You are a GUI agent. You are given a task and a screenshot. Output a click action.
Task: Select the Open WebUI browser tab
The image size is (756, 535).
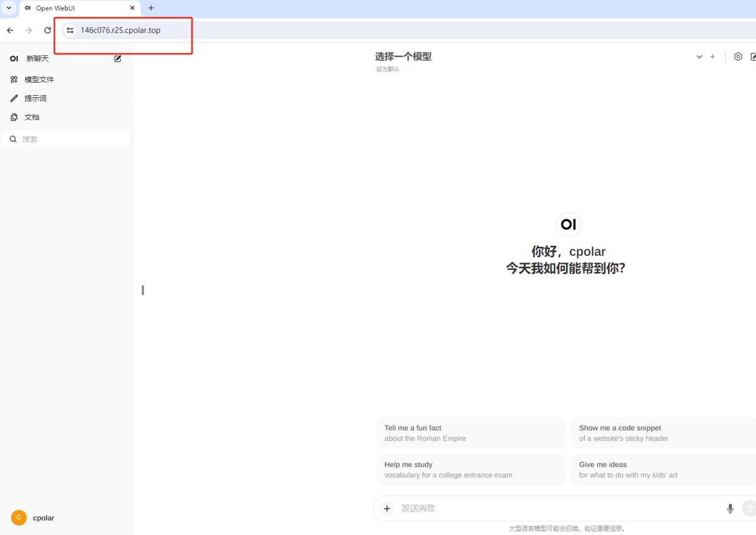pyautogui.click(x=80, y=8)
